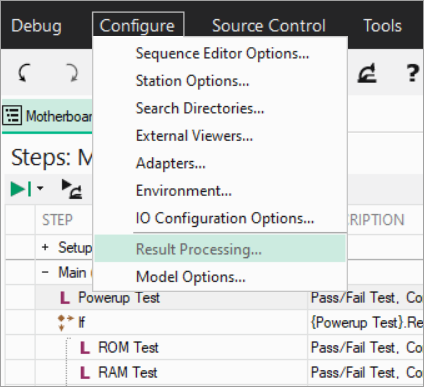424x387 pixels.
Task: Collapse the Main step group
Action: (45, 272)
